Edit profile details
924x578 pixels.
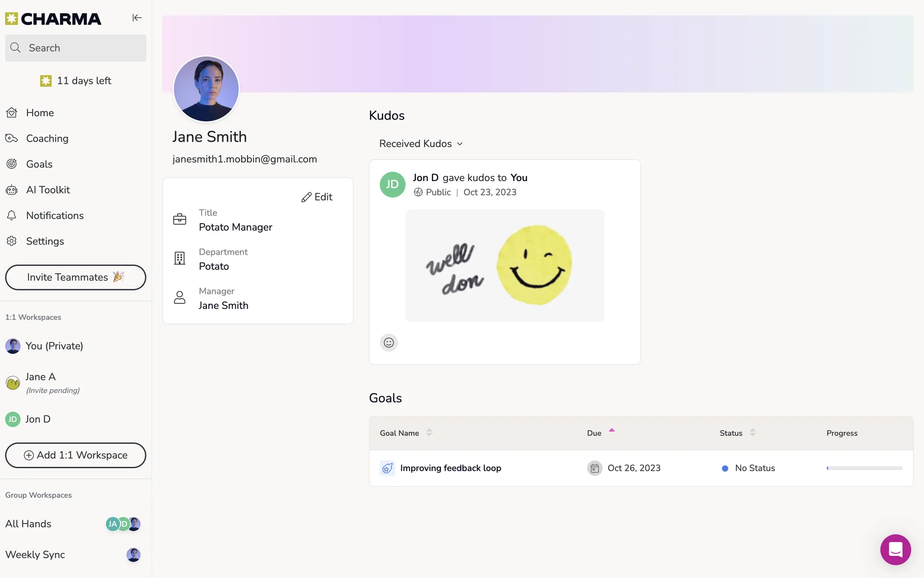(x=317, y=197)
